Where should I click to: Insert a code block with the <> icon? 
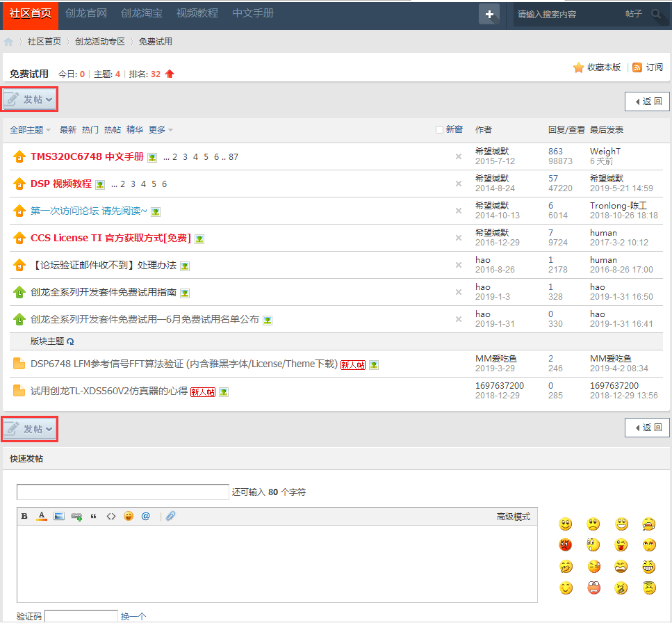click(x=110, y=516)
